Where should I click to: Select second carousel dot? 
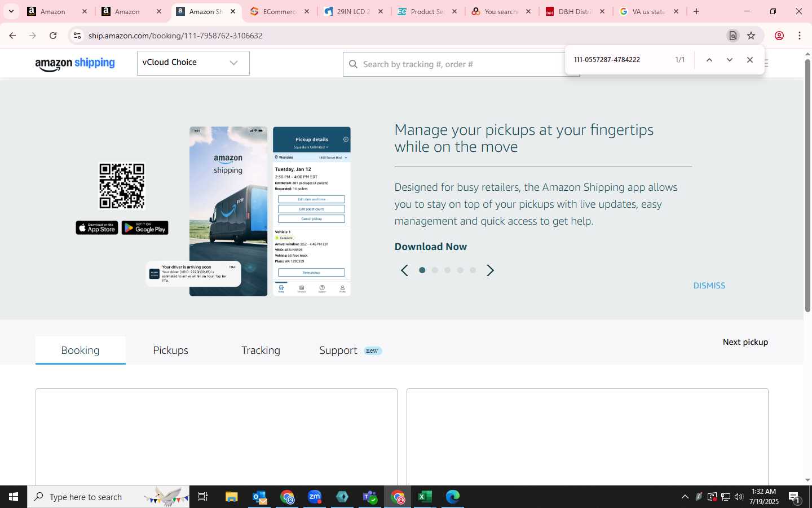tap(435, 270)
